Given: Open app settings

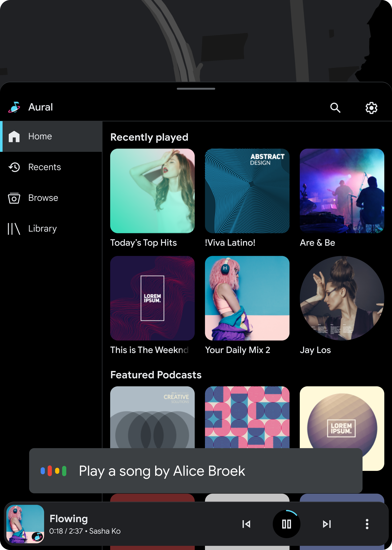Looking at the screenshot, I should click(371, 107).
